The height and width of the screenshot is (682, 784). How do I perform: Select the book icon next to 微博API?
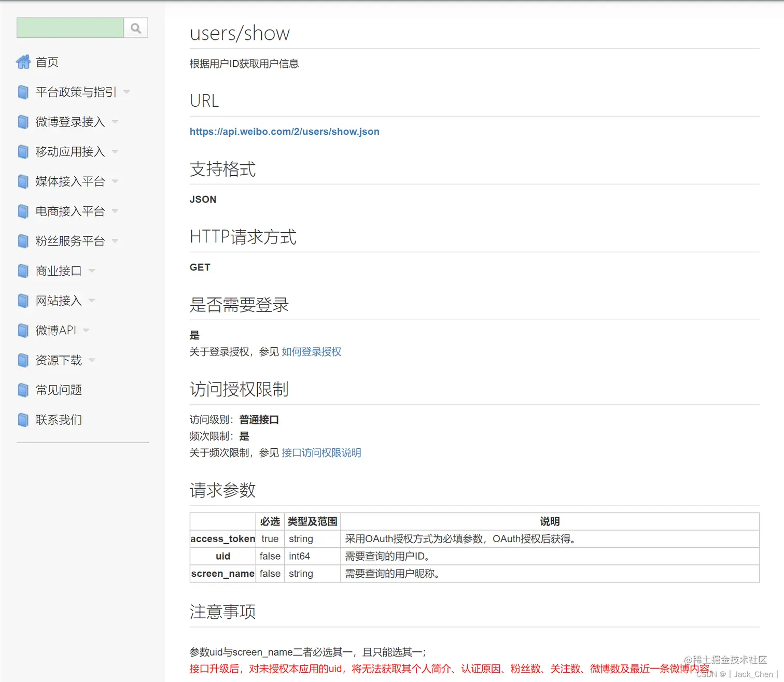[23, 330]
